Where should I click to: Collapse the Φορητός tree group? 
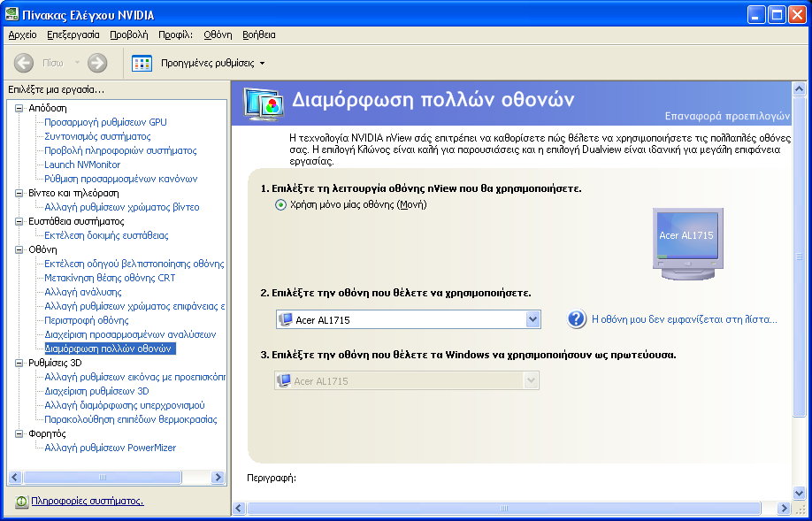(x=19, y=434)
